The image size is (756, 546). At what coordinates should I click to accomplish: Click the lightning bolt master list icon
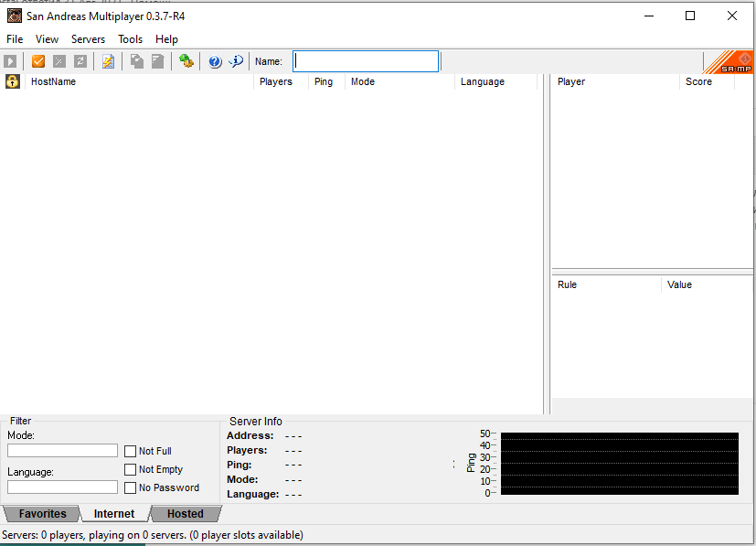pos(109,61)
